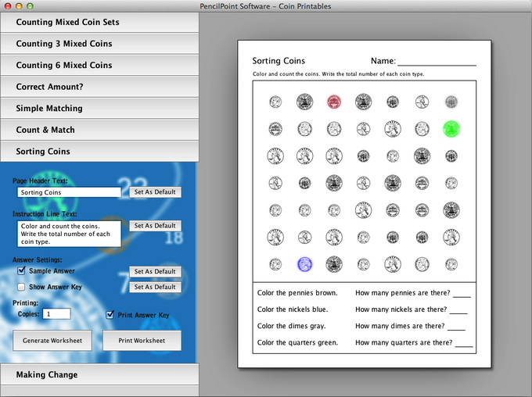Click the gray-shaded dime in top row
The height and width of the screenshot is (397, 532).
click(x=451, y=102)
